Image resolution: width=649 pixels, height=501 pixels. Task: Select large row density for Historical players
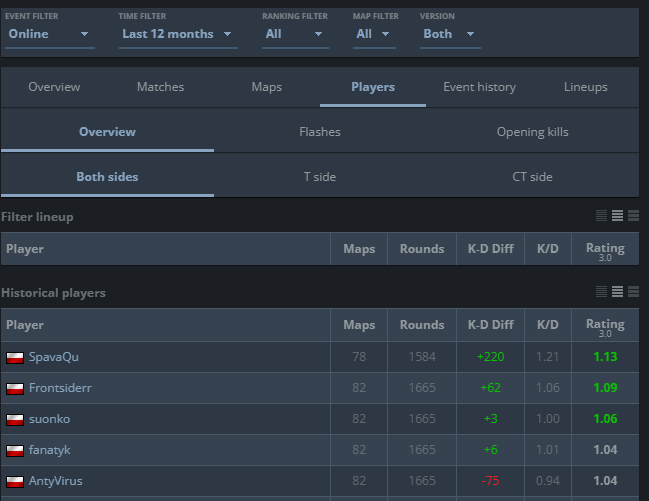(x=633, y=291)
